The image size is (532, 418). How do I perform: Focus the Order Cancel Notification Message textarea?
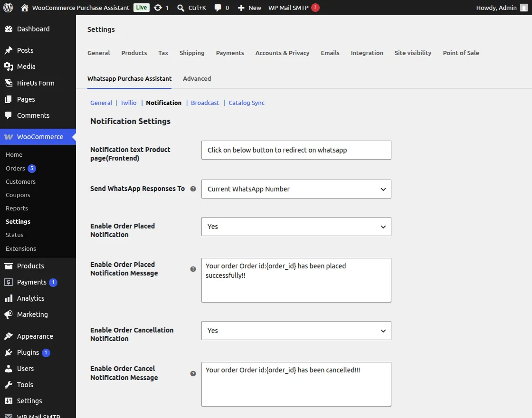click(296, 384)
